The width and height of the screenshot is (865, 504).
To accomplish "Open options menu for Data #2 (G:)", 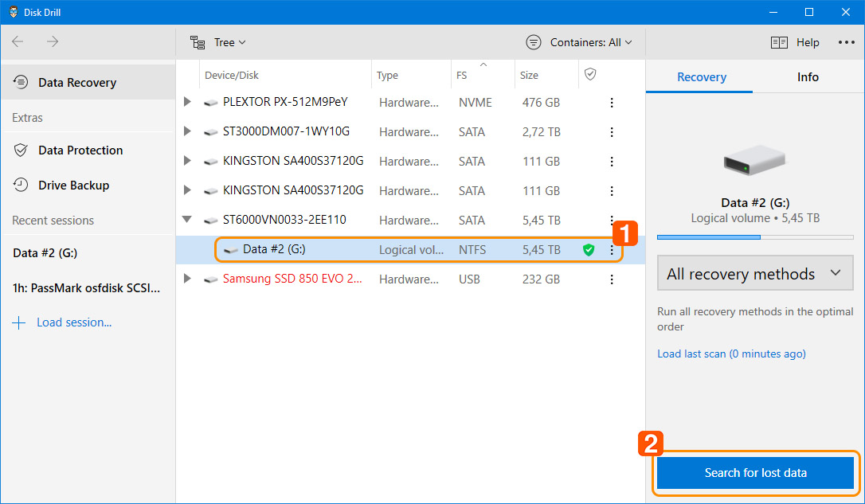I will (612, 250).
